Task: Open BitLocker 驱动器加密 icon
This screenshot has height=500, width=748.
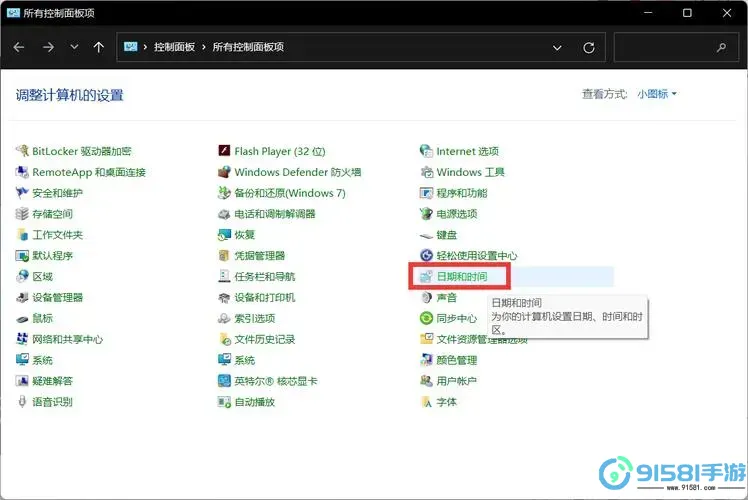Action: click(23, 151)
